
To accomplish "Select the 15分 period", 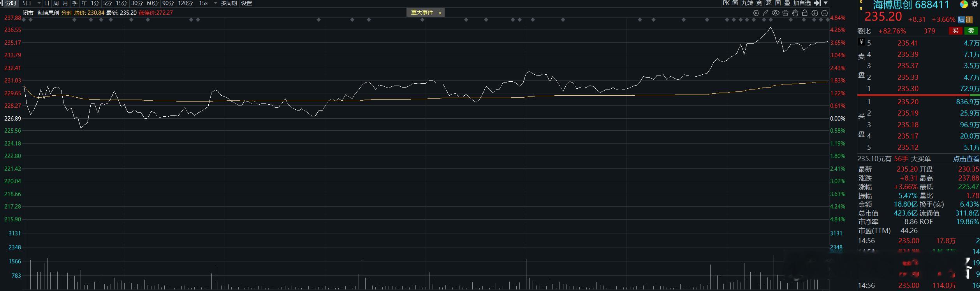I will 121,3.
